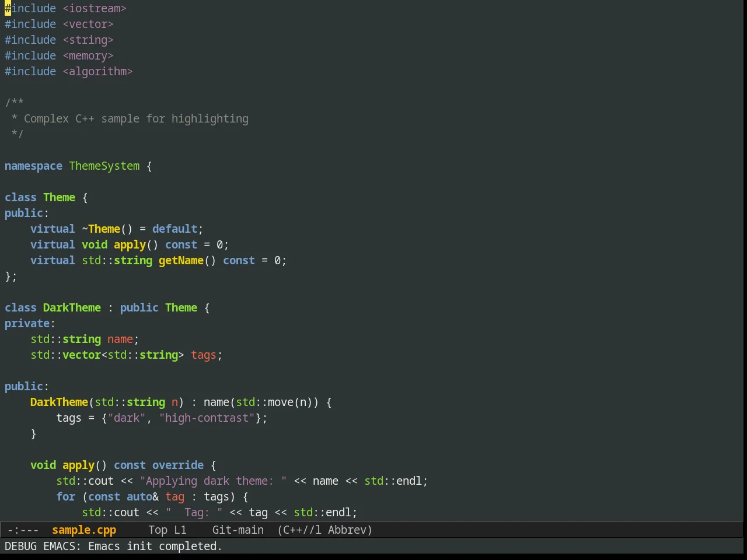Click the 'name' member variable declaration
The height and width of the screenshot is (560, 747).
click(x=120, y=339)
